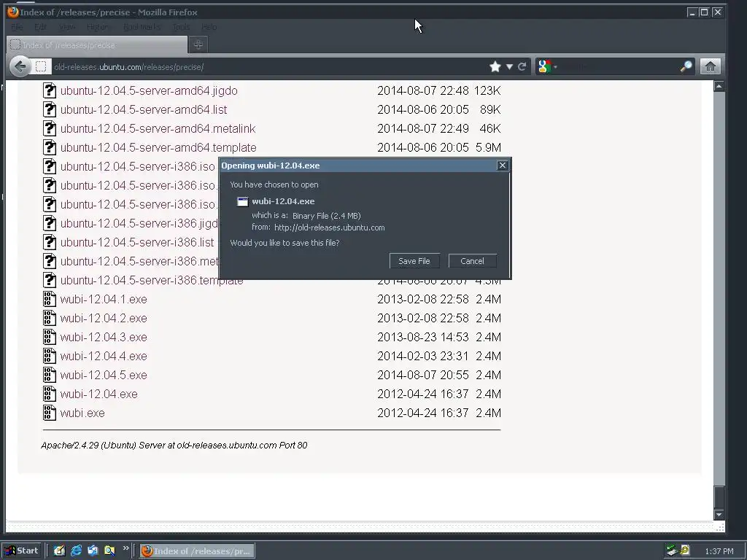Select the Index of /releases/precise tab
This screenshot has height=560, width=747.
tap(97, 44)
